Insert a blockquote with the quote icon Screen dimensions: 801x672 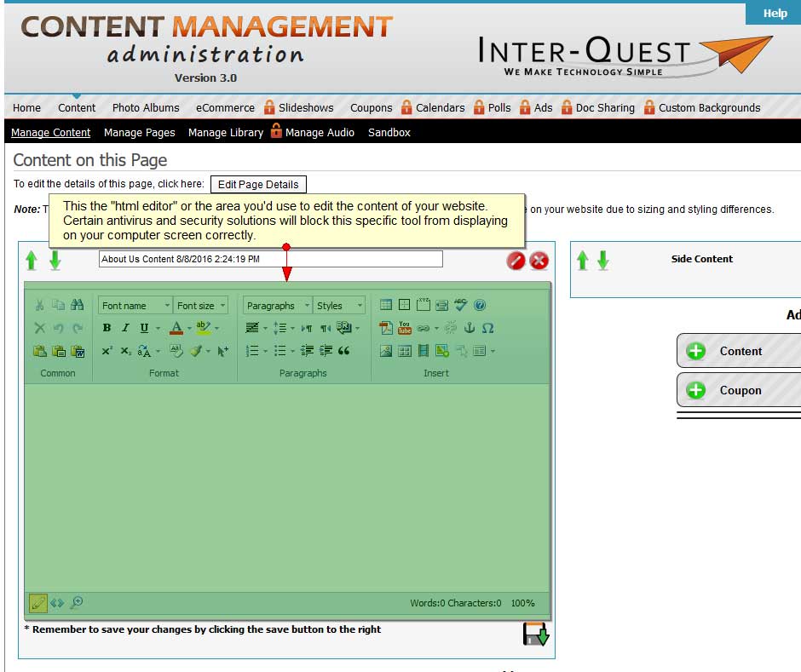coord(344,351)
